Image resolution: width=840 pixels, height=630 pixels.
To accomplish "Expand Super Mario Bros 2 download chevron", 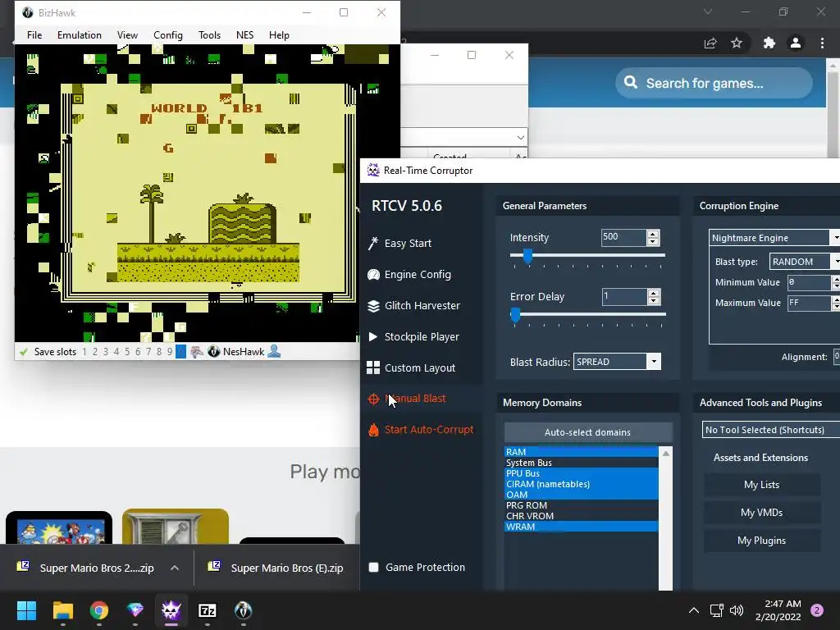I will click(x=175, y=568).
